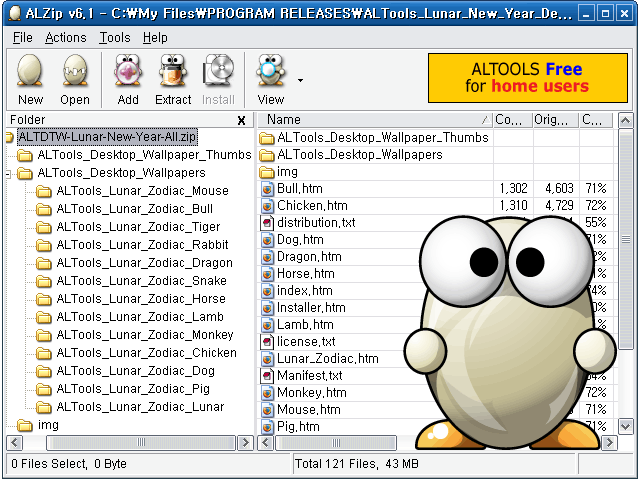This screenshot has height=480, width=640.
Task: Click the 4,603 original size cell
Action: click(x=559, y=189)
